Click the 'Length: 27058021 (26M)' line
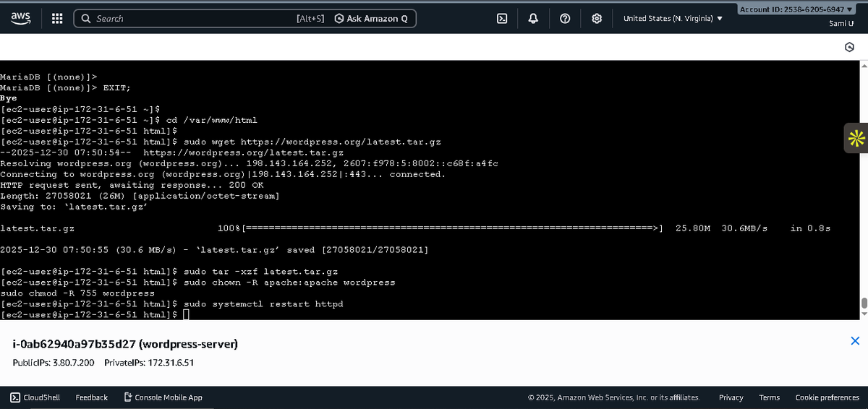This screenshot has height=409, width=868. (140, 196)
